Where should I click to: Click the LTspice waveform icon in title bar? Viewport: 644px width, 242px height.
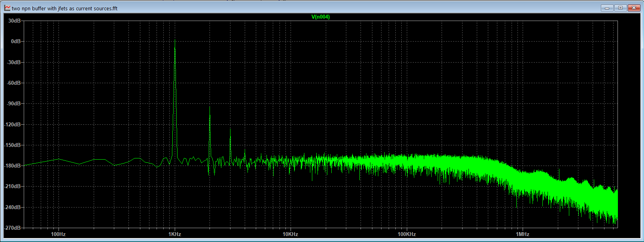[x=7, y=8]
